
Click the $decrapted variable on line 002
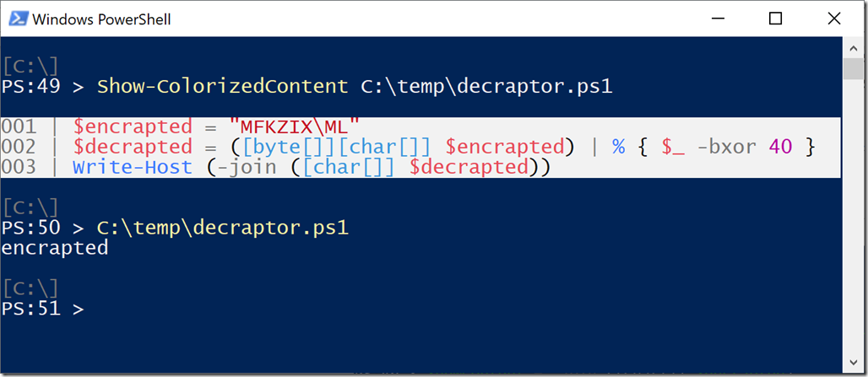click(x=133, y=147)
